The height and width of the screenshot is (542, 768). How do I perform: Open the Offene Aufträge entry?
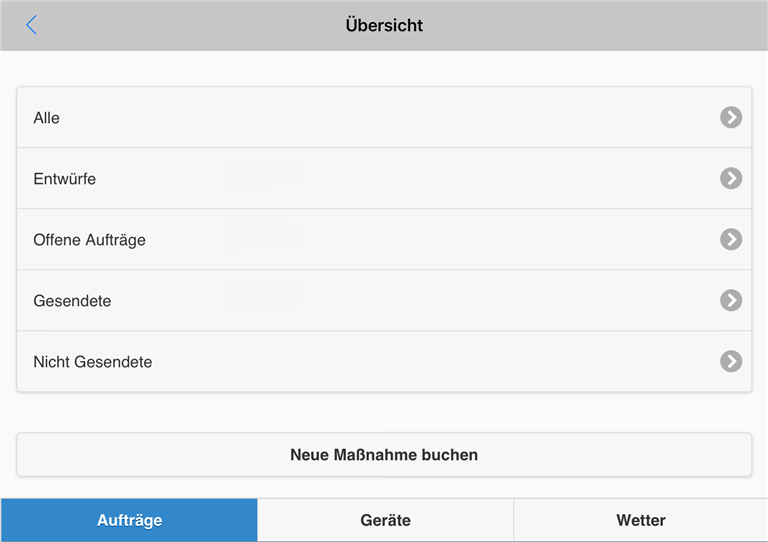(x=90, y=240)
